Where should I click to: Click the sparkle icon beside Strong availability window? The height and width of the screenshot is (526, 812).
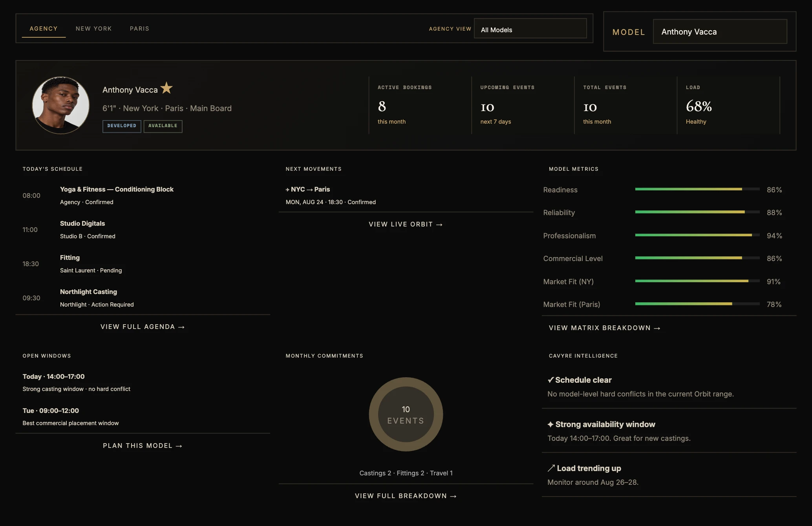point(550,424)
